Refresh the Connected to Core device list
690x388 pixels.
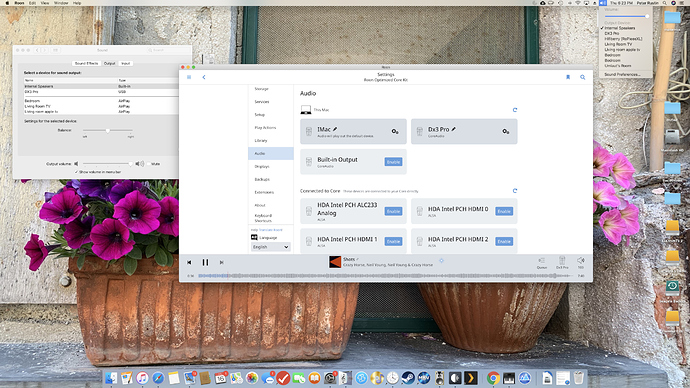pos(515,191)
